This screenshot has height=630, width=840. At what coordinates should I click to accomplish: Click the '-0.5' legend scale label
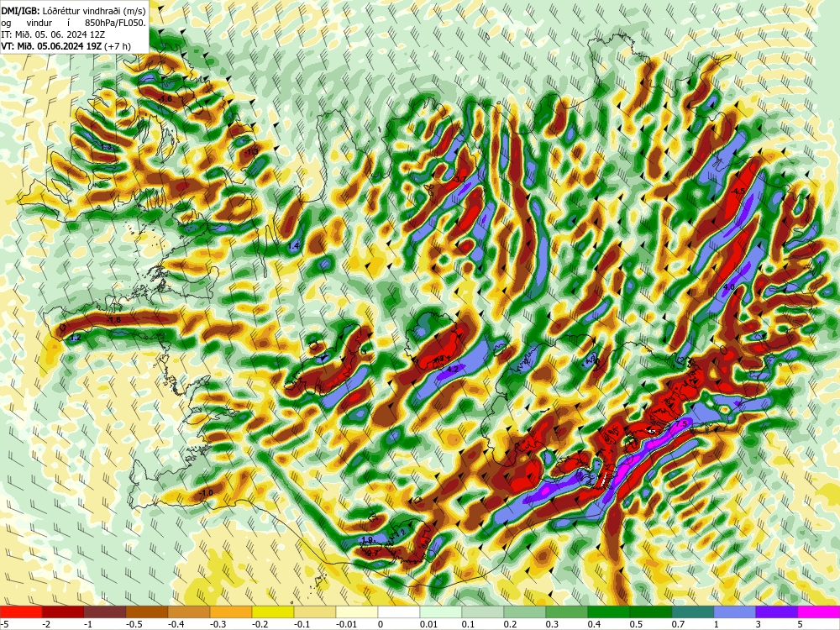point(134,624)
